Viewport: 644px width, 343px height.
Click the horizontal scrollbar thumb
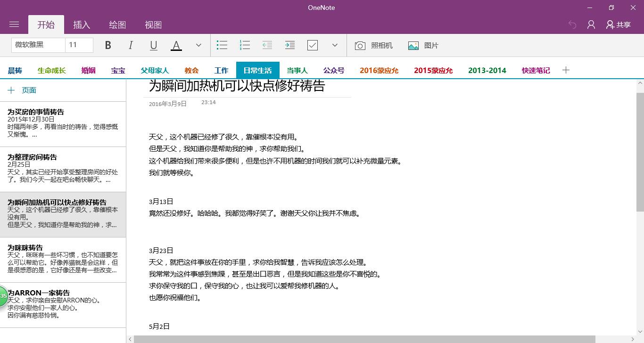364,339
